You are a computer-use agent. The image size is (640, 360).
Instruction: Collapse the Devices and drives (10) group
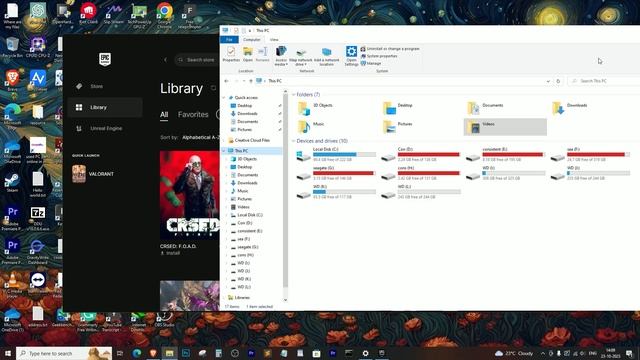293,141
